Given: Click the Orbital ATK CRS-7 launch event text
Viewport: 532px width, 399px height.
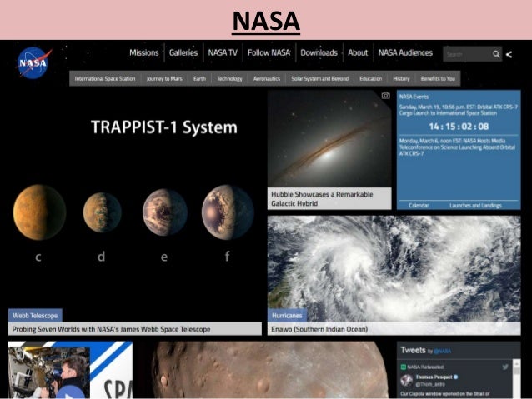Looking at the screenshot, I should (459, 110).
